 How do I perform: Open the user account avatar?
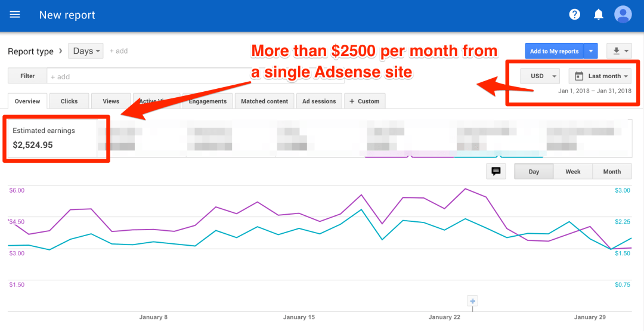pos(623,14)
